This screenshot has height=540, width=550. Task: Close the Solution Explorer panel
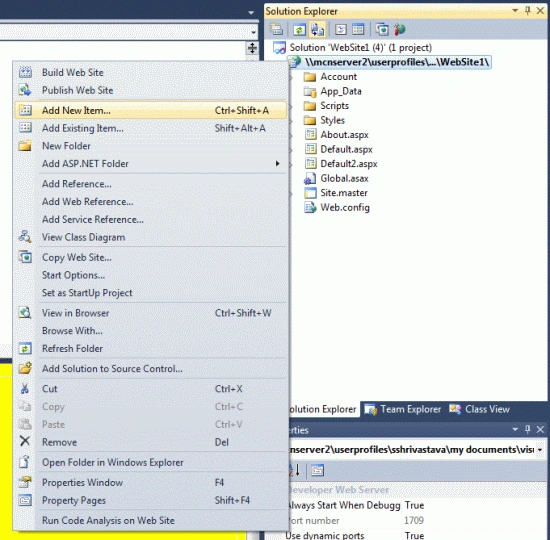coord(541,11)
